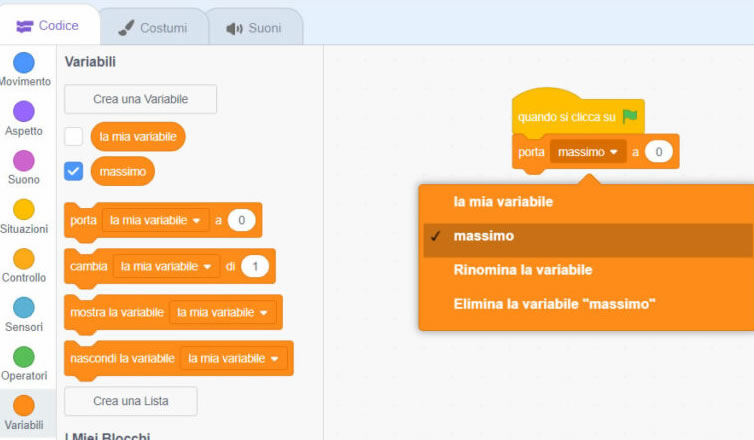Enable the 'la mia variabile' stage monitor checkbox

(x=74, y=137)
